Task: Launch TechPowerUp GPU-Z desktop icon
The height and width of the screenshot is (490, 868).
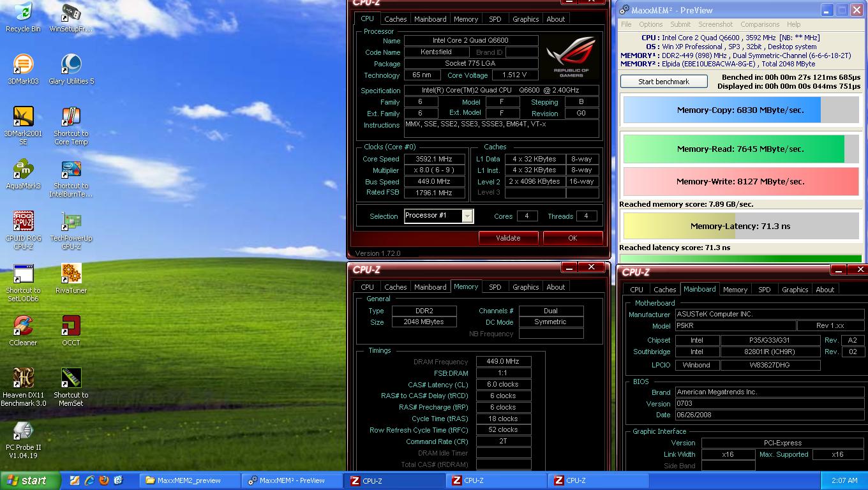Action: click(x=71, y=230)
